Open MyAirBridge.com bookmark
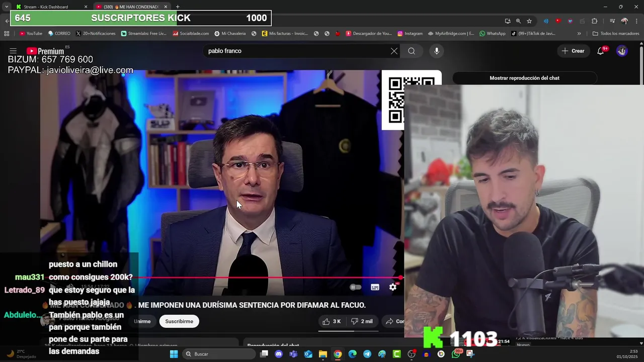The image size is (644, 362). point(451,34)
